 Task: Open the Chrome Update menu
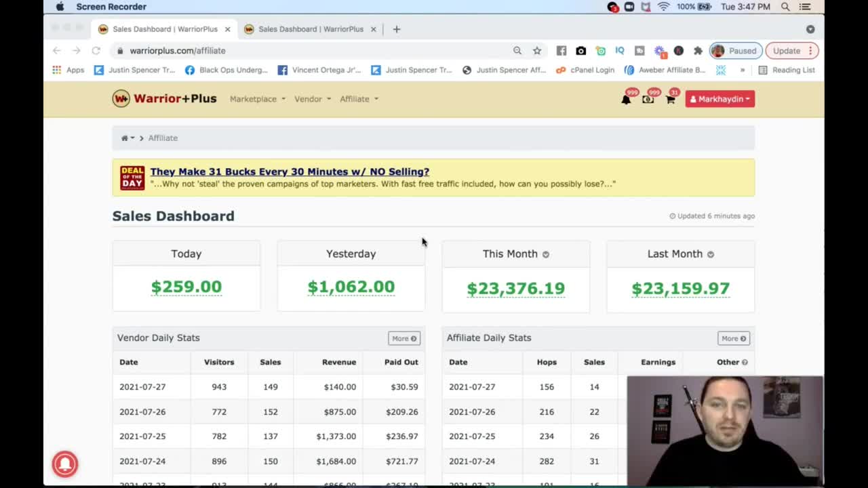click(791, 51)
